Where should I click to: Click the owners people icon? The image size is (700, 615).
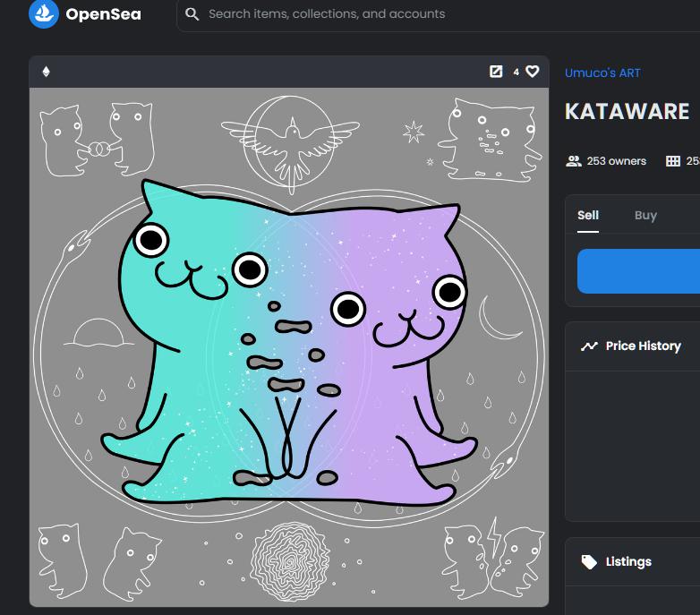[574, 161]
